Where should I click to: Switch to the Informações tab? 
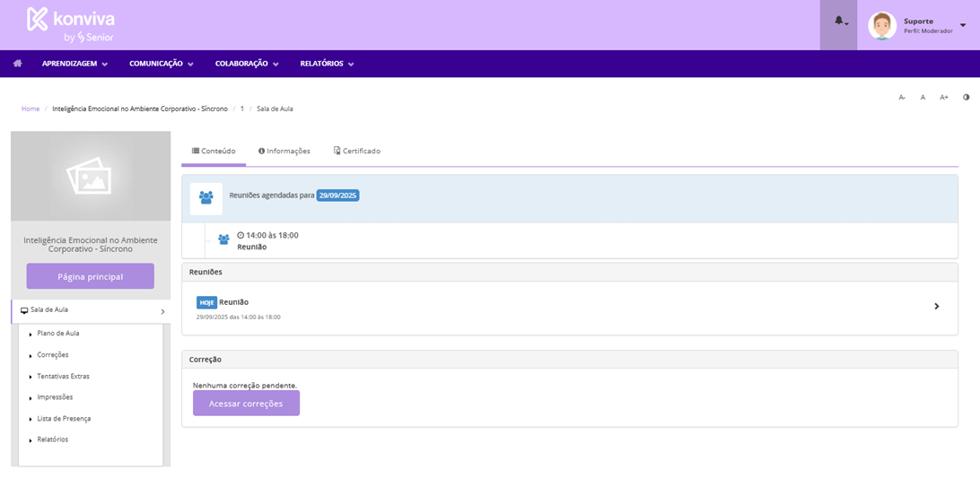pos(284,151)
